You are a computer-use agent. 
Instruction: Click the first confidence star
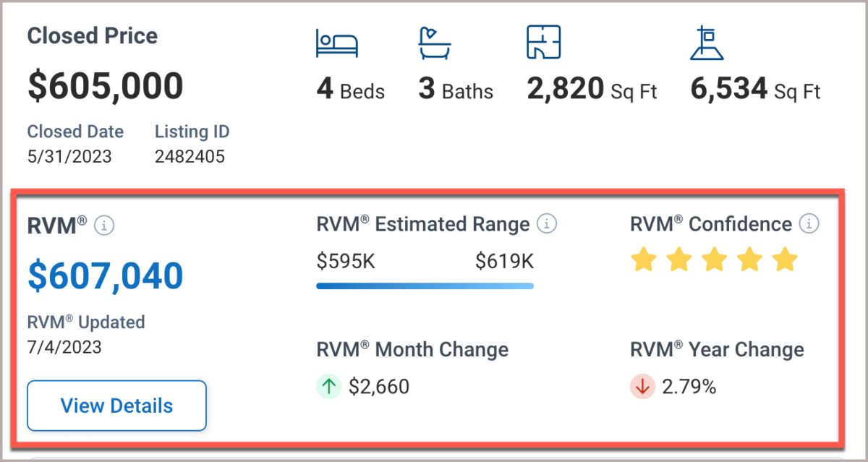pos(644,259)
